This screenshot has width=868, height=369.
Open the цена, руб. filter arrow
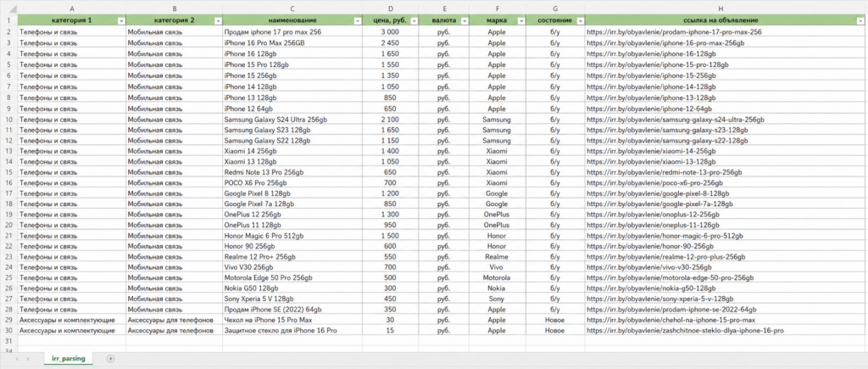[414, 20]
